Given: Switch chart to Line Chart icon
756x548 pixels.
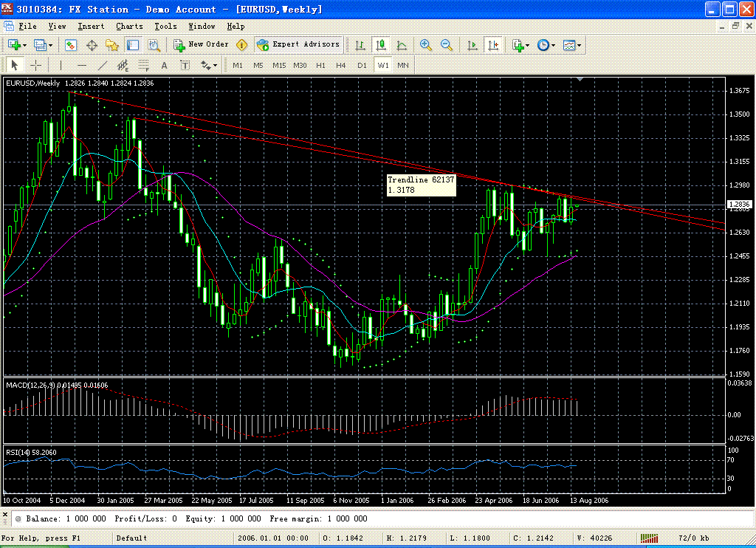Looking at the screenshot, I should [x=402, y=45].
